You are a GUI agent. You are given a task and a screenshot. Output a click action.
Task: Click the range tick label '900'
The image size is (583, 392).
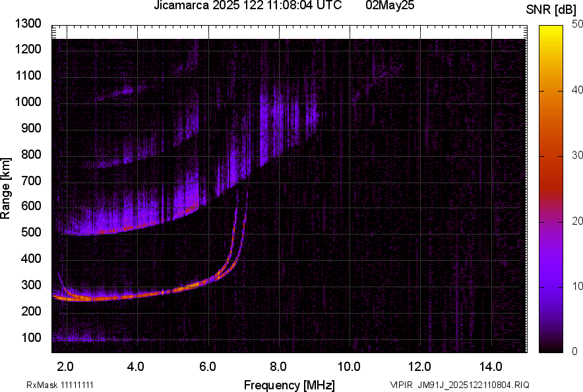[x=31, y=128]
